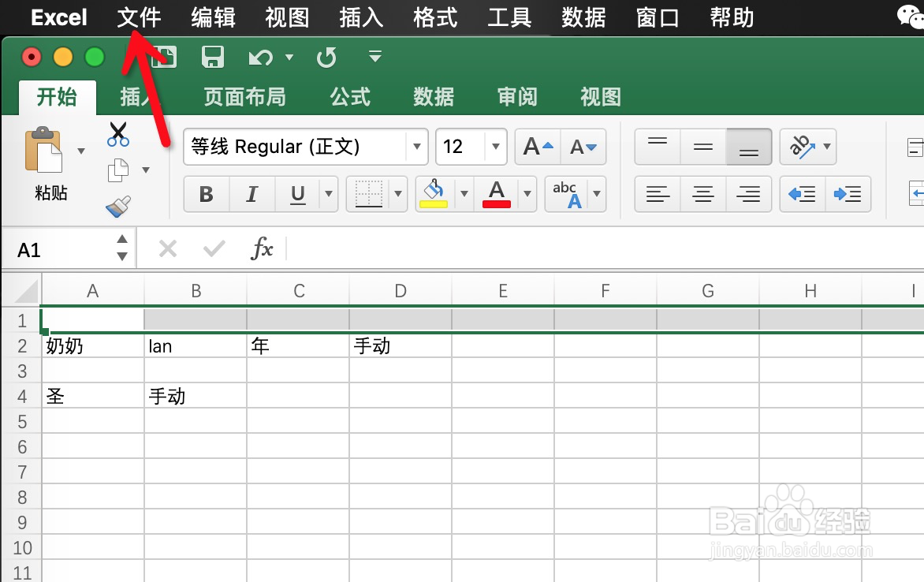Apply underline using the U icon
Image resolution: width=924 pixels, height=582 pixels.
pos(297,194)
